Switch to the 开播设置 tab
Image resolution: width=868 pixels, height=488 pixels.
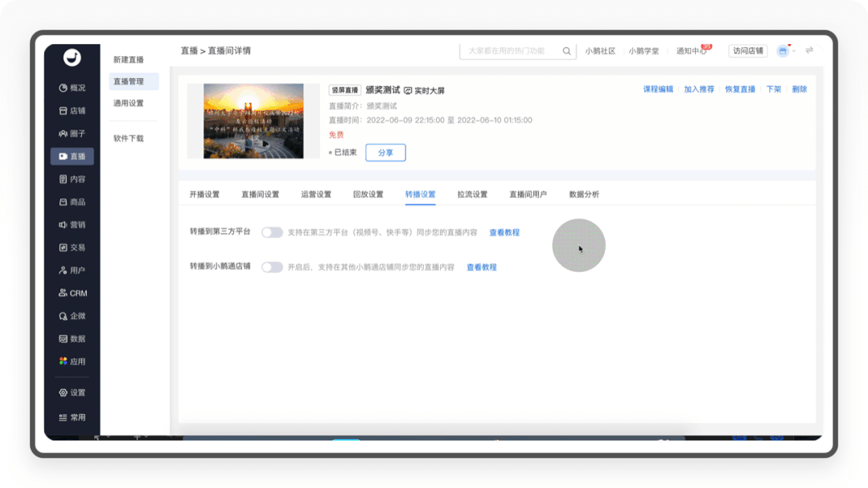[204, 195]
